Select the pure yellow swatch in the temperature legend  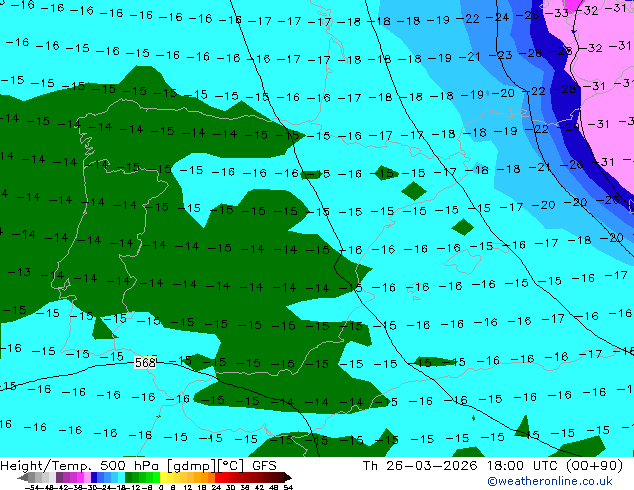(x=163, y=477)
